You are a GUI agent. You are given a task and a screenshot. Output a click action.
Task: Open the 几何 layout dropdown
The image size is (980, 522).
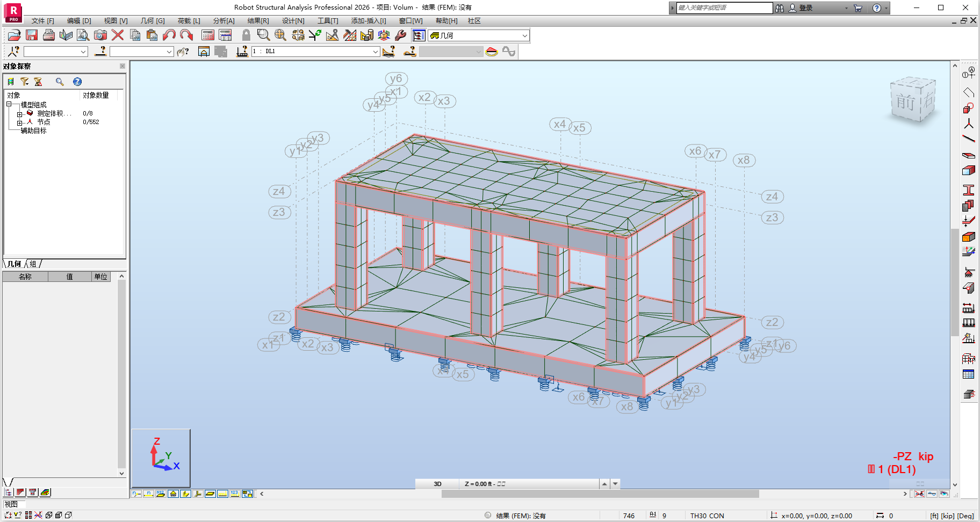pyautogui.click(x=524, y=35)
